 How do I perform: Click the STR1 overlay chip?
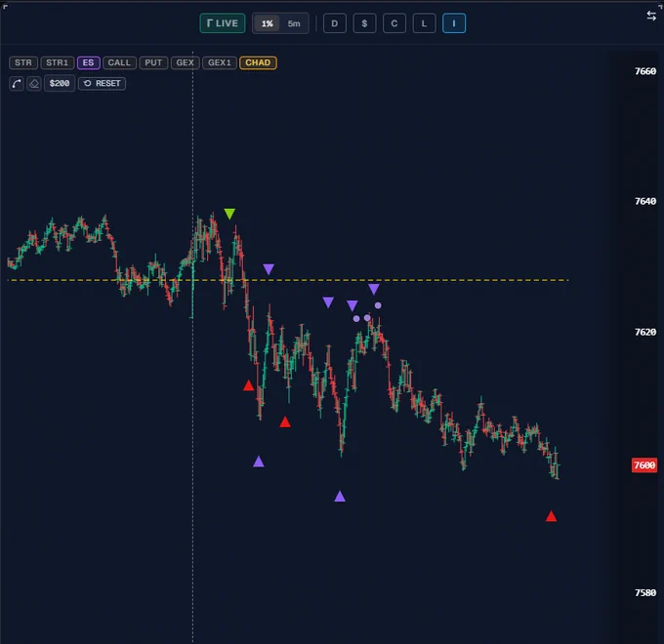[x=58, y=62]
